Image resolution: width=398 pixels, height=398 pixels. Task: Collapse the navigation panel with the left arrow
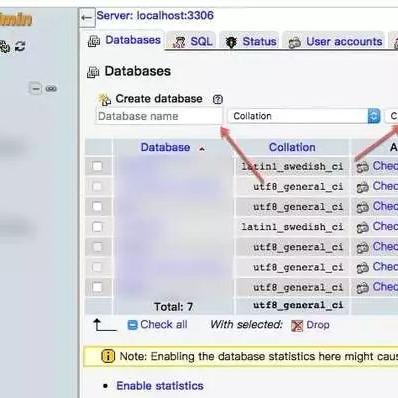(x=87, y=18)
